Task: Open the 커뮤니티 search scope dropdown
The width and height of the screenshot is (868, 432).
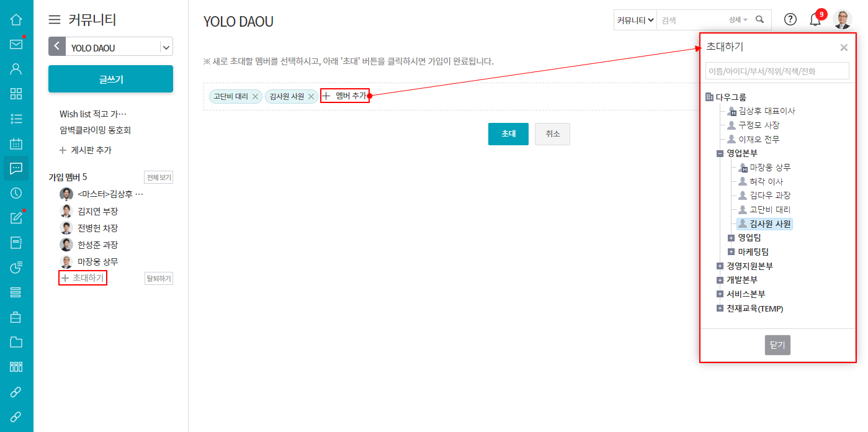Action: 635,20
